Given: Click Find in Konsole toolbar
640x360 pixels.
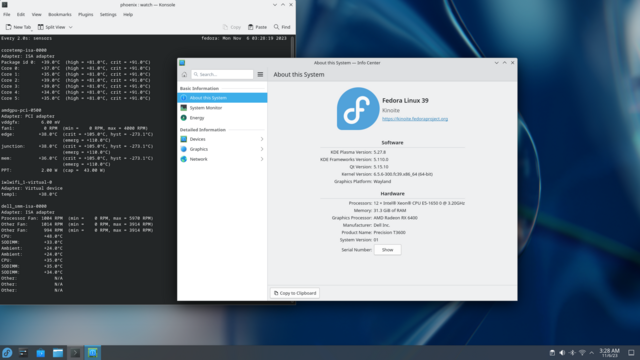Looking at the screenshot, I should [x=282, y=27].
